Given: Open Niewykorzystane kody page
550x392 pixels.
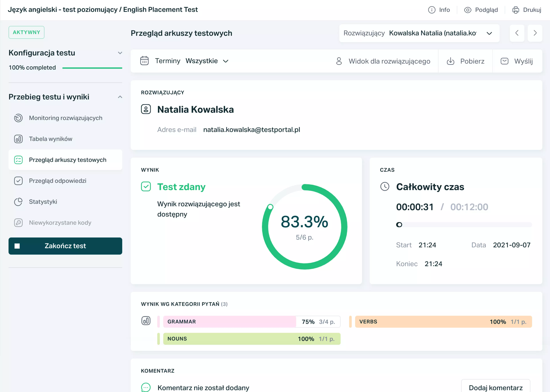Looking at the screenshot, I should 65,223.
